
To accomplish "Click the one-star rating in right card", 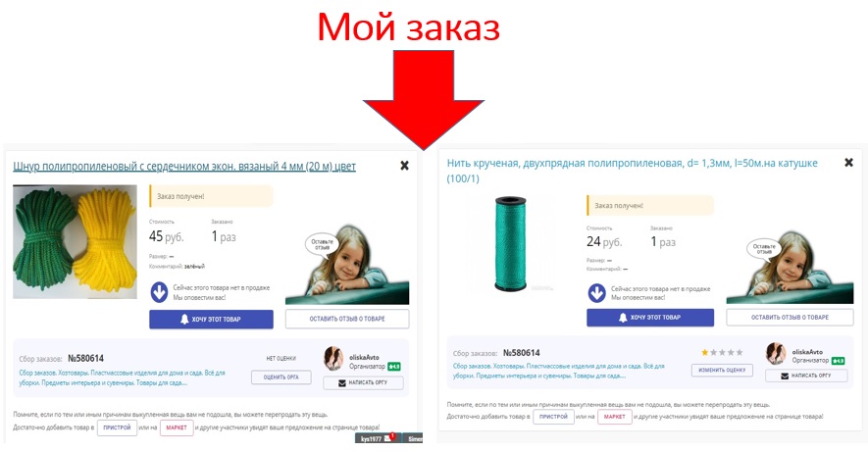I will (722, 352).
